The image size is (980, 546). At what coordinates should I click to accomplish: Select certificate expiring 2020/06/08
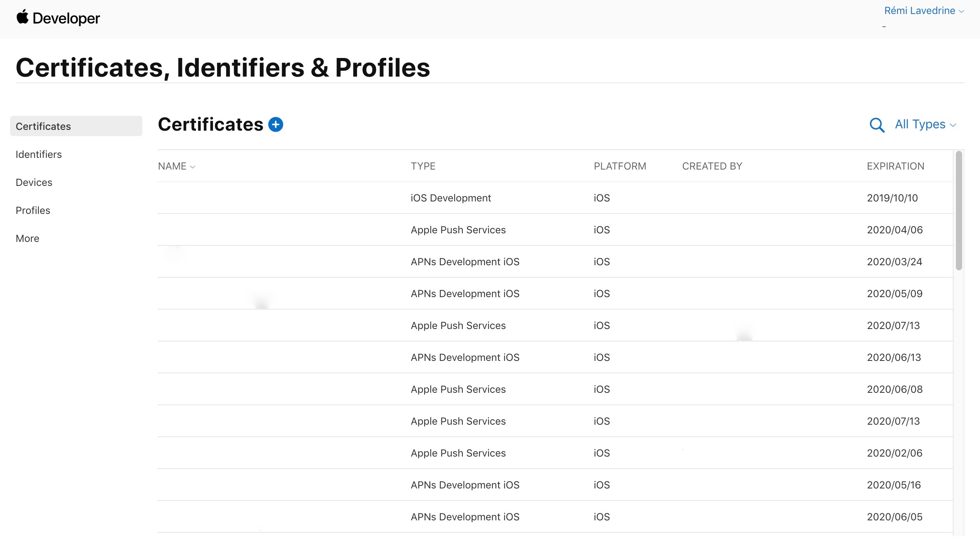click(458, 389)
